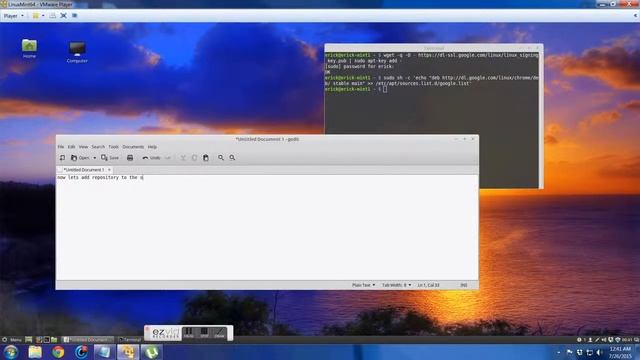Save the gedit document

click(110, 158)
